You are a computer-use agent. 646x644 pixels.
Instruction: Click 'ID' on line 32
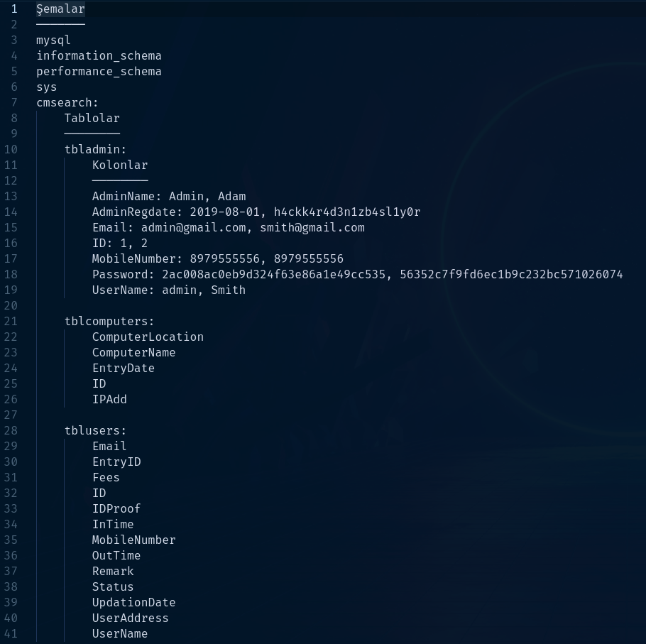pos(99,493)
